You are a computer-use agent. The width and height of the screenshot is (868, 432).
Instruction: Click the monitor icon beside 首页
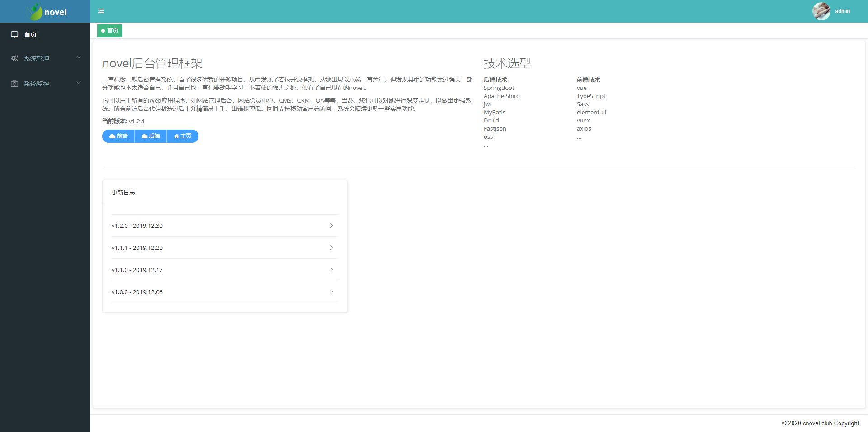tap(14, 34)
